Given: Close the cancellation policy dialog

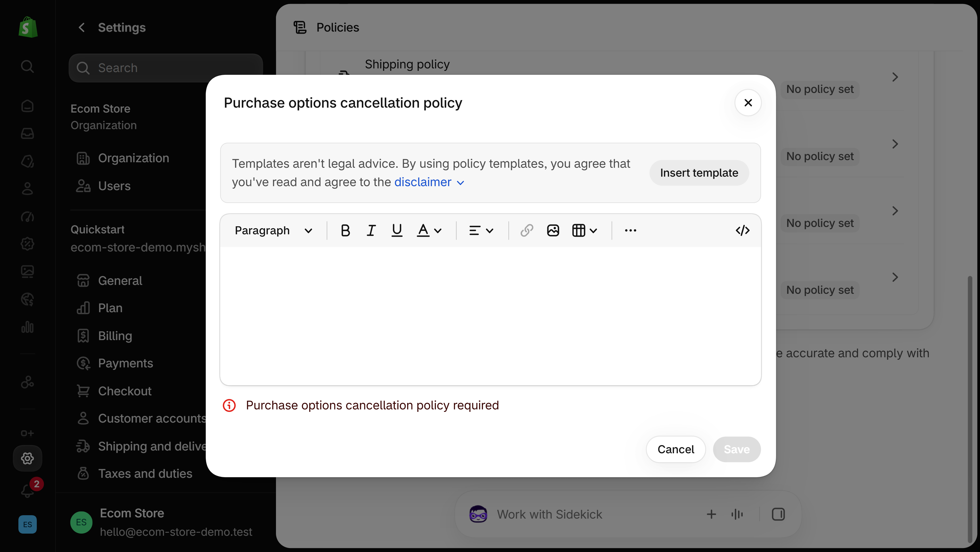Looking at the screenshot, I should tap(748, 103).
